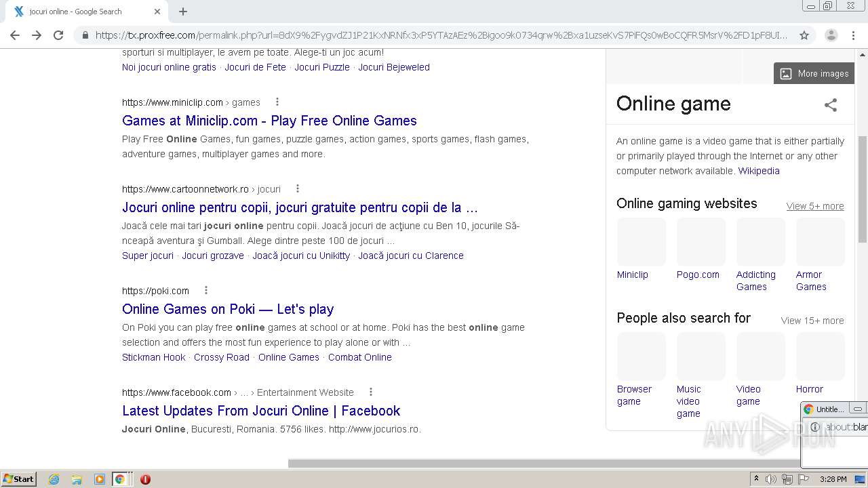Screen dimensions: 868x488
Task: Open Joacă jocuri cu Clarence link
Action: [411, 256]
